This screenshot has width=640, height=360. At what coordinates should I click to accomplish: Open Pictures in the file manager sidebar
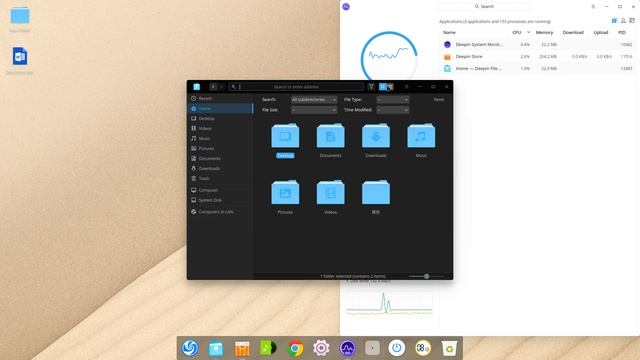point(221,149)
